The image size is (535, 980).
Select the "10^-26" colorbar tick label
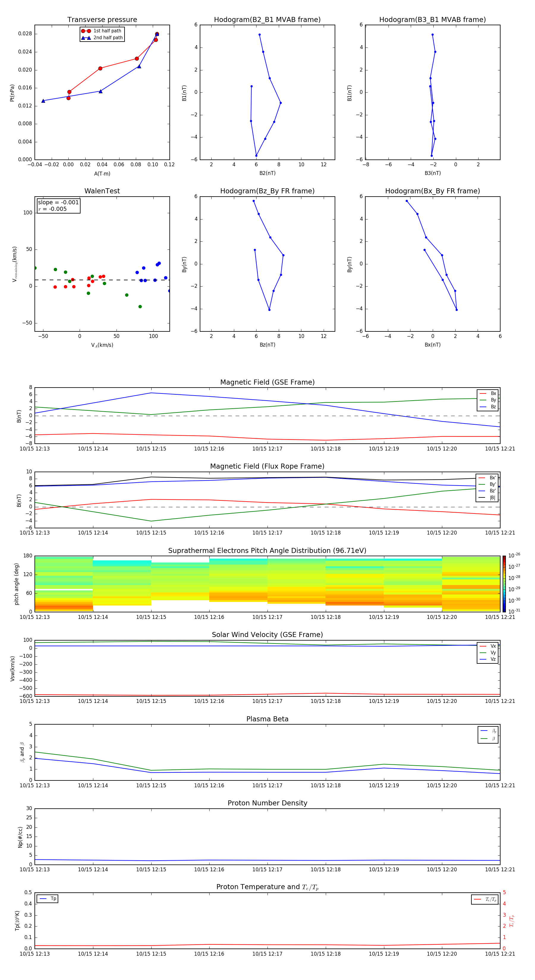tap(514, 555)
